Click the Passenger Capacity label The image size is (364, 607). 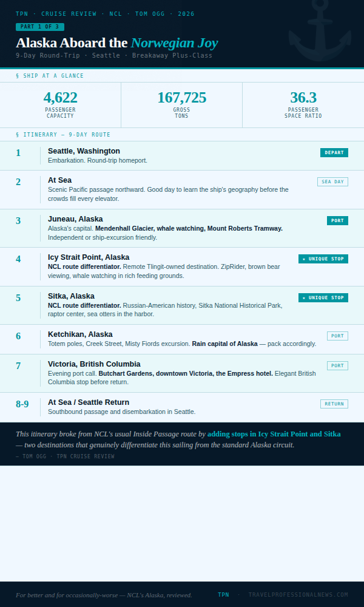[x=60, y=113]
